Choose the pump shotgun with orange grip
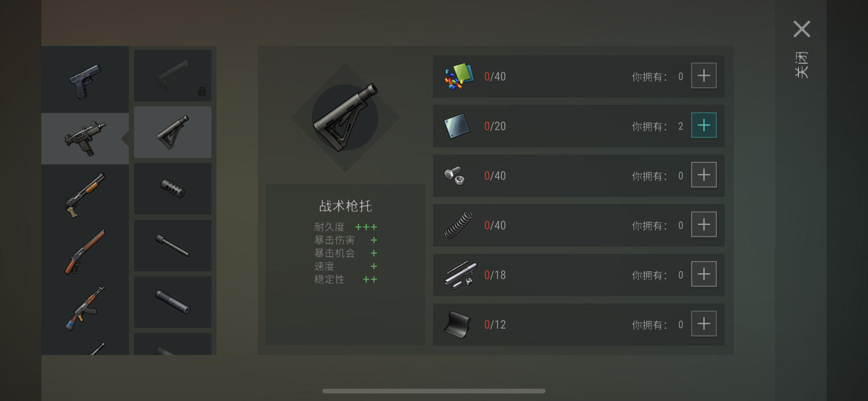Viewport: 868px width, 401px height. (x=85, y=194)
